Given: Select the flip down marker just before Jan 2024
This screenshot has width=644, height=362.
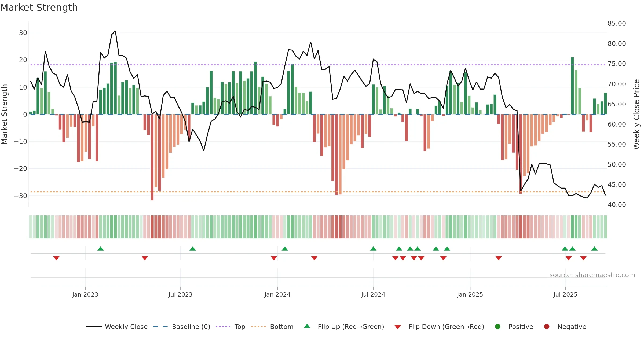Looking at the screenshot, I should [x=274, y=258].
